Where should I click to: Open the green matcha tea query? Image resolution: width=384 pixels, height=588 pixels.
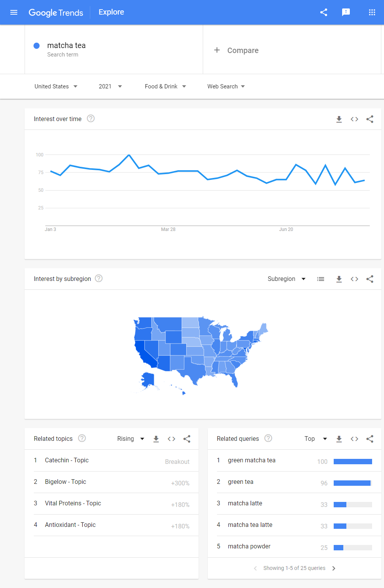coord(252,460)
